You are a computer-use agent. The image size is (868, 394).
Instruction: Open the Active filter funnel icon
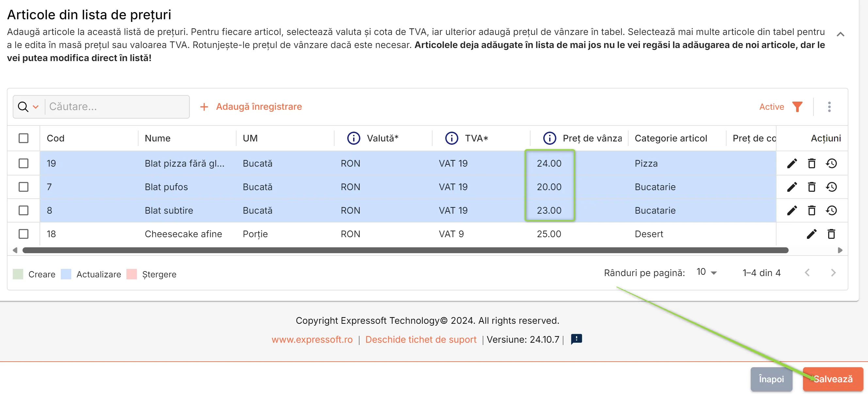click(797, 107)
